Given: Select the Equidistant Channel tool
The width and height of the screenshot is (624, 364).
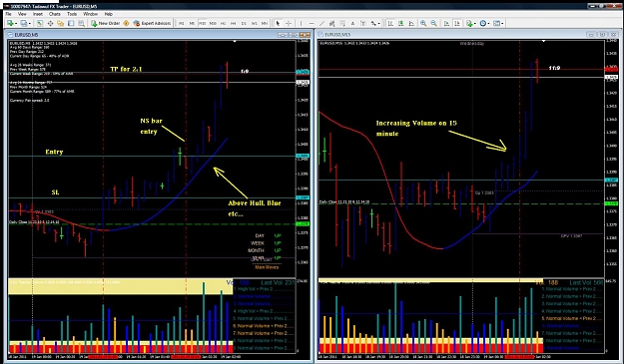Looking at the screenshot, I should click(331, 24).
